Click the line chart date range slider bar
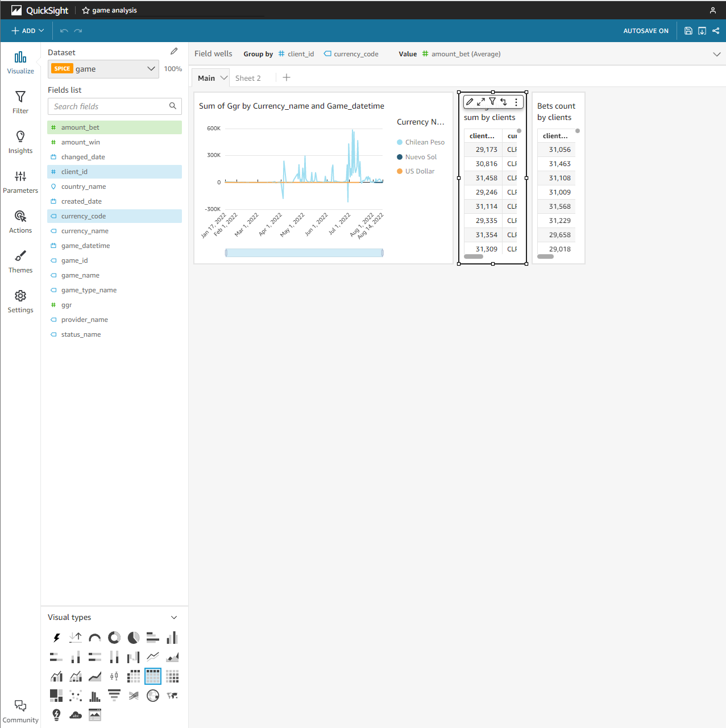726x728 pixels. (x=304, y=253)
